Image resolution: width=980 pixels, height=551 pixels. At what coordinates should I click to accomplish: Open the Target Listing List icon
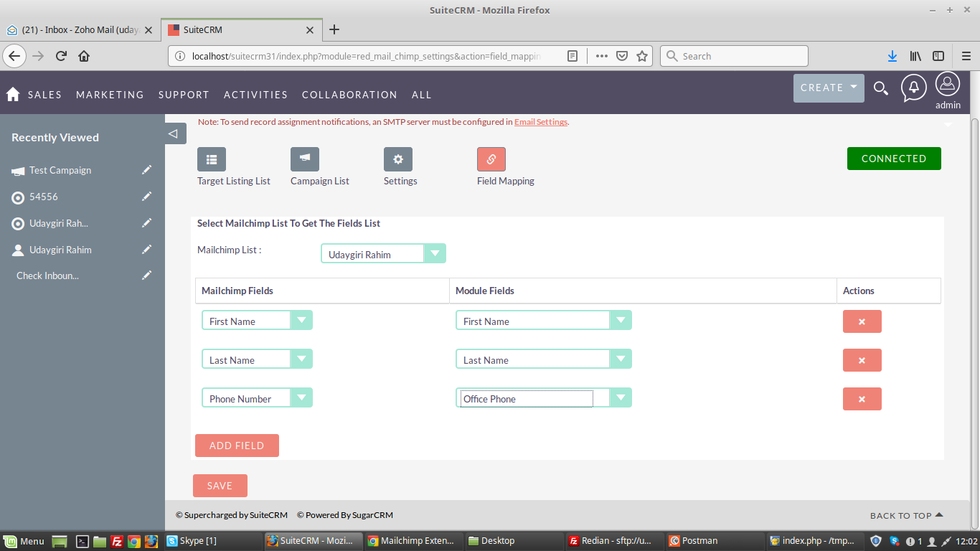tap(212, 159)
